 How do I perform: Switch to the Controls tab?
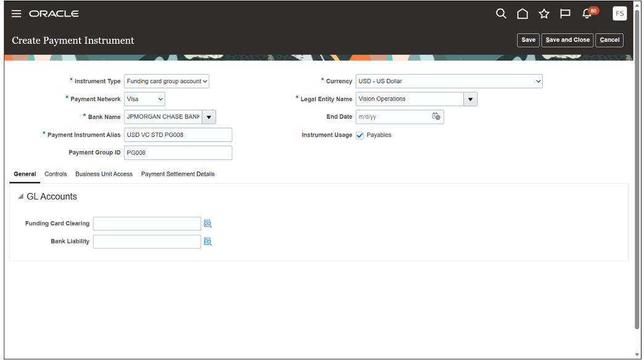pyautogui.click(x=56, y=174)
